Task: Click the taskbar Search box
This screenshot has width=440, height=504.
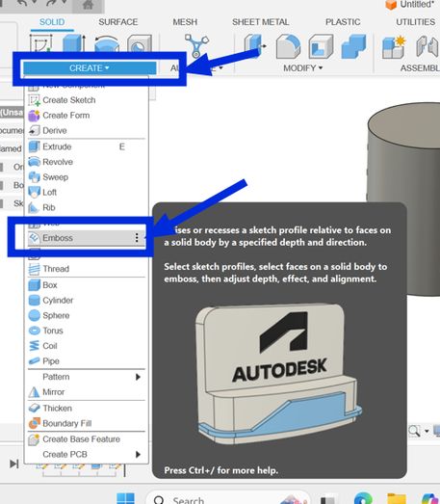Action: pos(227,497)
